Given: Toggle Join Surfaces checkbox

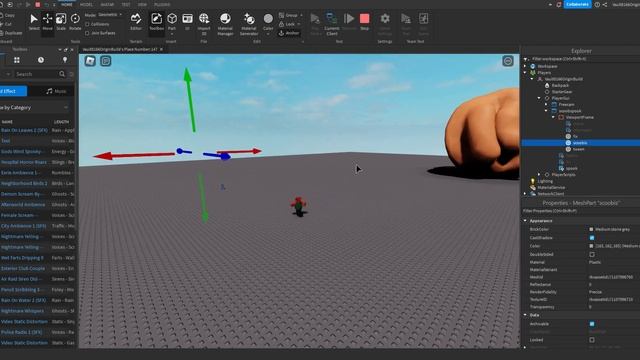Looking at the screenshot, I should [x=87, y=33].
